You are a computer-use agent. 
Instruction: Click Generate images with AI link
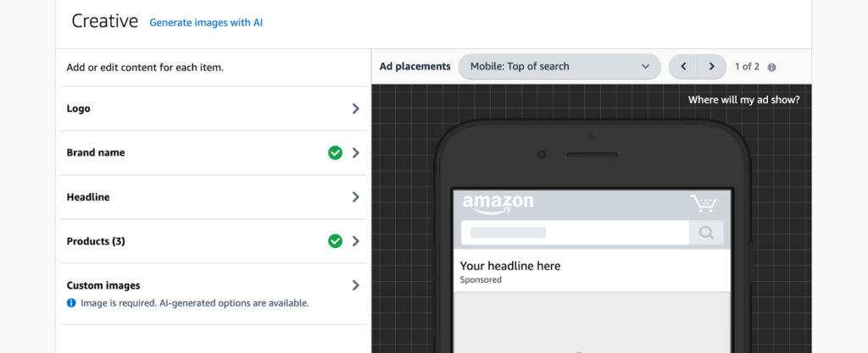click(206, 23)
